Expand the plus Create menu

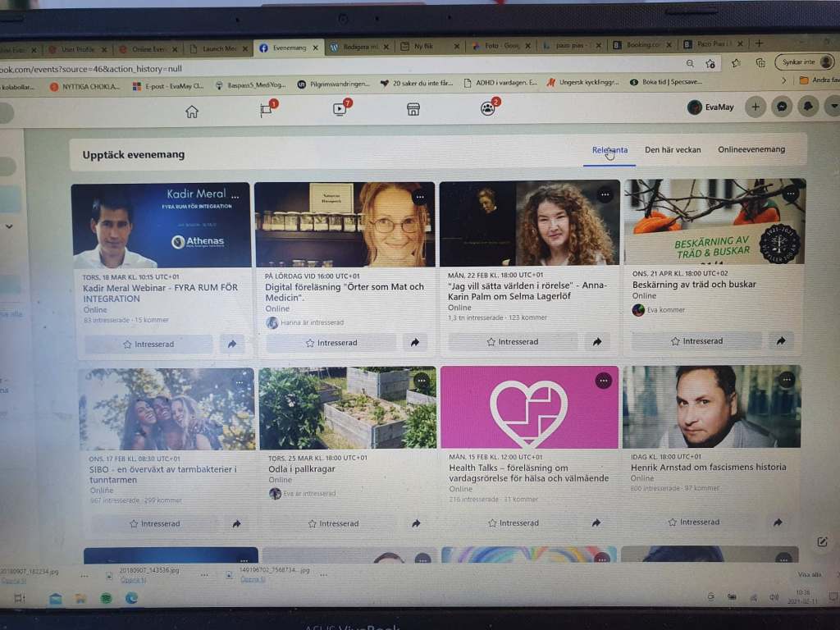pos(756,107)
